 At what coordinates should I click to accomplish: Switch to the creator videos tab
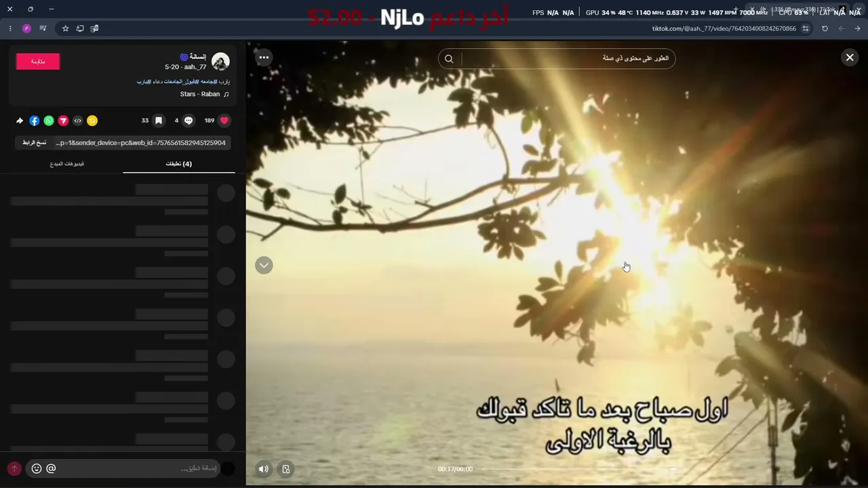[67, 163]
